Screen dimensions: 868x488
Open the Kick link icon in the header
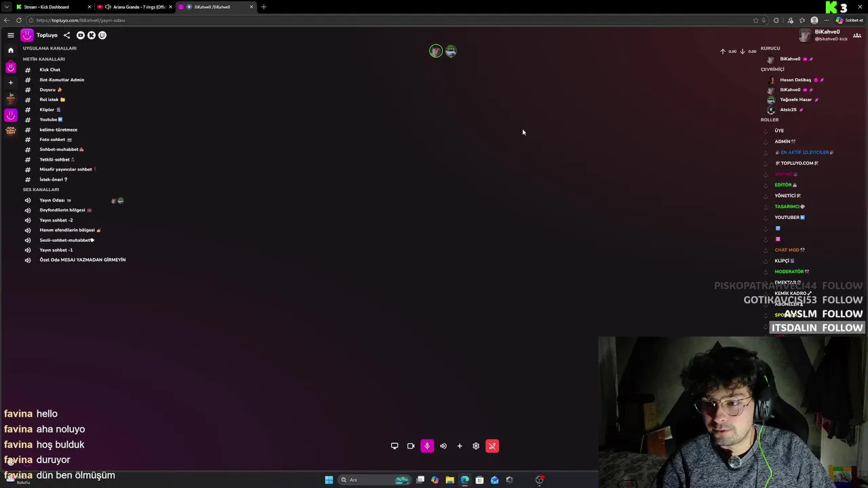(92, 35)
